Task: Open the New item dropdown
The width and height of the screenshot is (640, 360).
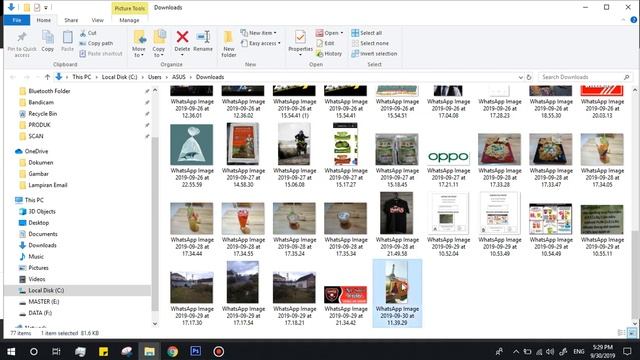Action: click(259, 33)
